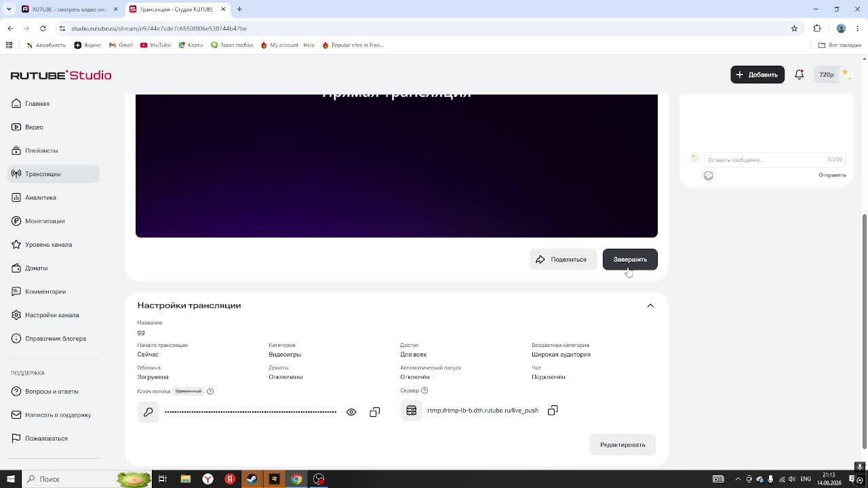868x488 pixels.
Task: Open the Gmail bookmark
Action: (x=121, y=45)
